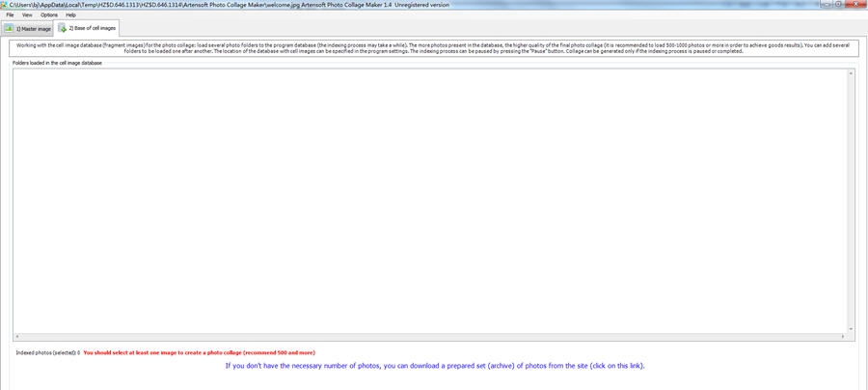Click the cell image database instructions text box
868x390 pixels.
[x=434, y=48]
